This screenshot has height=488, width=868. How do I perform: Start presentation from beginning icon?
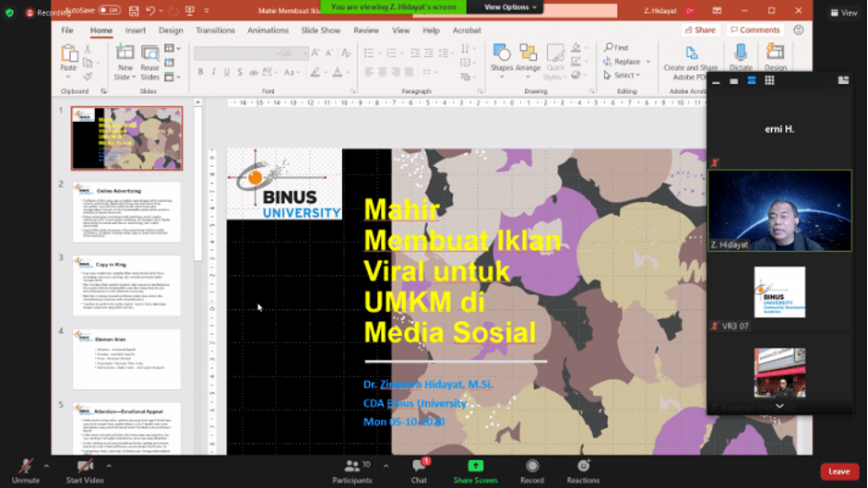coord(190,10)
